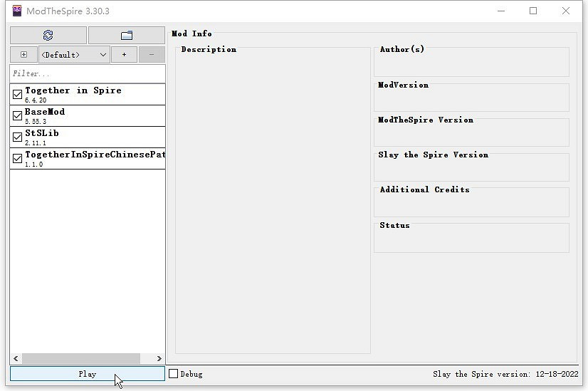Select the StSLib mod entry
This screenshot has width=588, height=391.
point(41,133)
